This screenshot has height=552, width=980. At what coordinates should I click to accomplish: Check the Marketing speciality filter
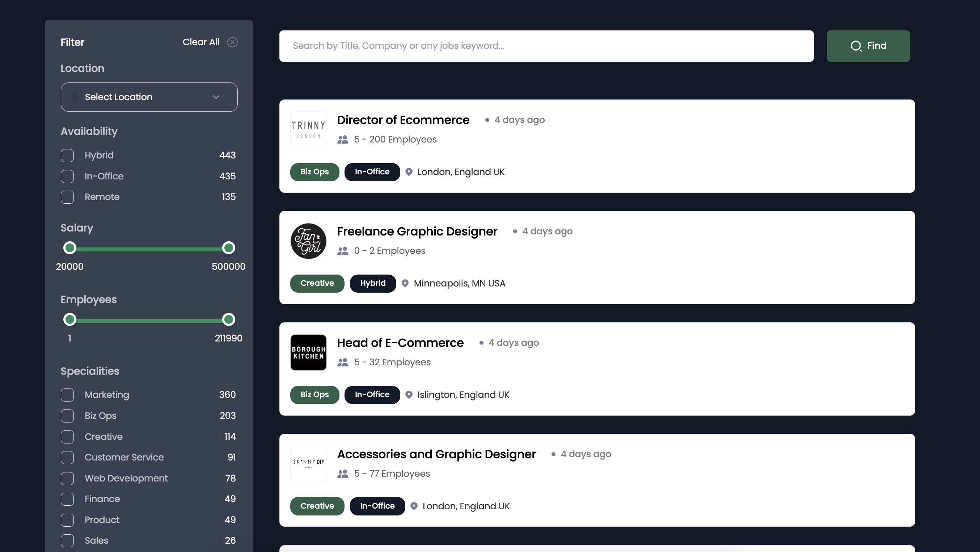(x=67, y=395)
